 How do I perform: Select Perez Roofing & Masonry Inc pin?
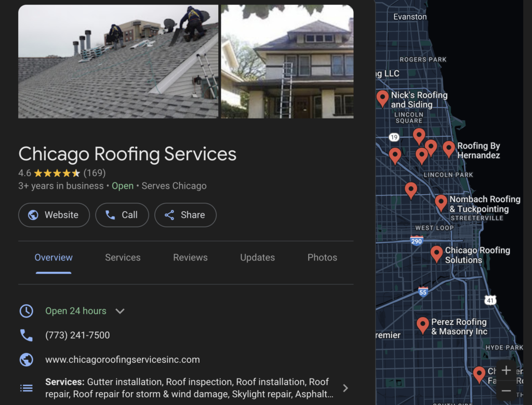click(x=422, y=325)
